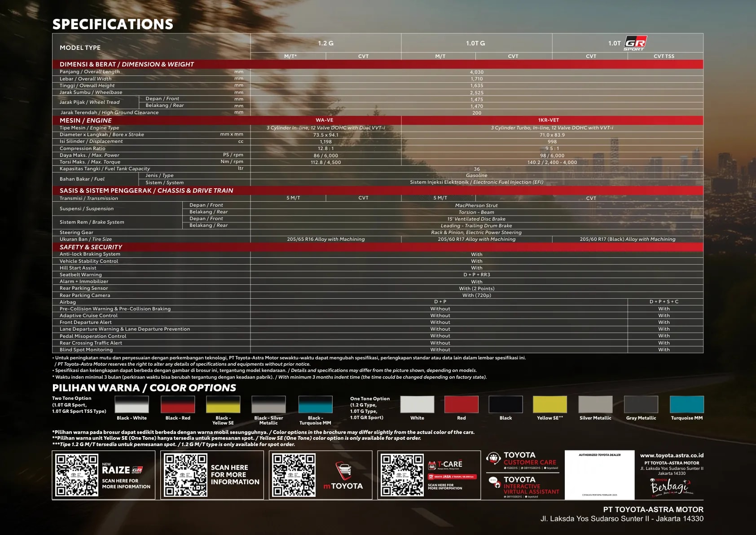Click the CVT TSS column header
Image resolution: width=756 pixels, height=535 pixels.
[664, 56]
